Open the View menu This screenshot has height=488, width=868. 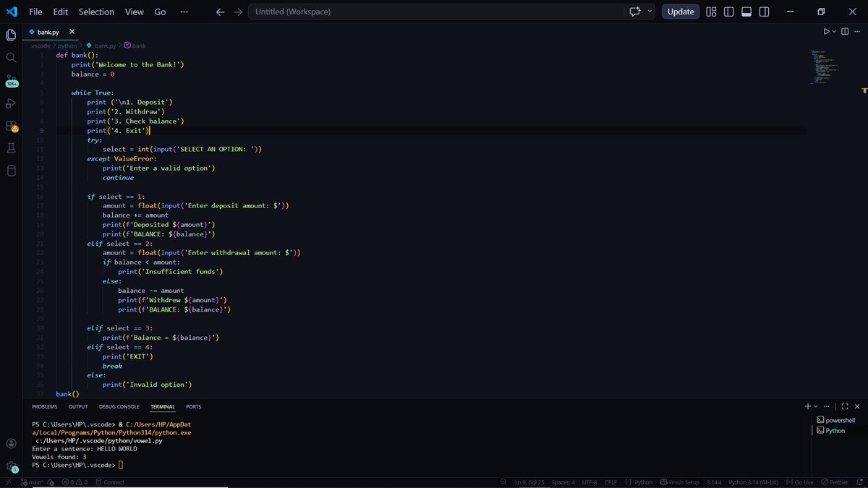coord(134,12)
